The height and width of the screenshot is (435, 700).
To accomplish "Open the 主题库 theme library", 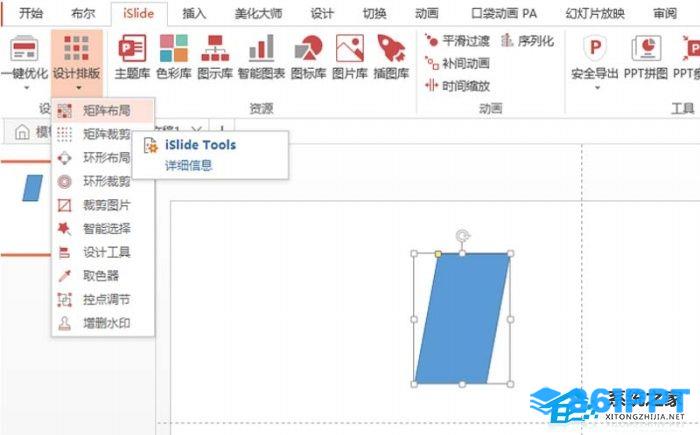I will tap(132, 57).
